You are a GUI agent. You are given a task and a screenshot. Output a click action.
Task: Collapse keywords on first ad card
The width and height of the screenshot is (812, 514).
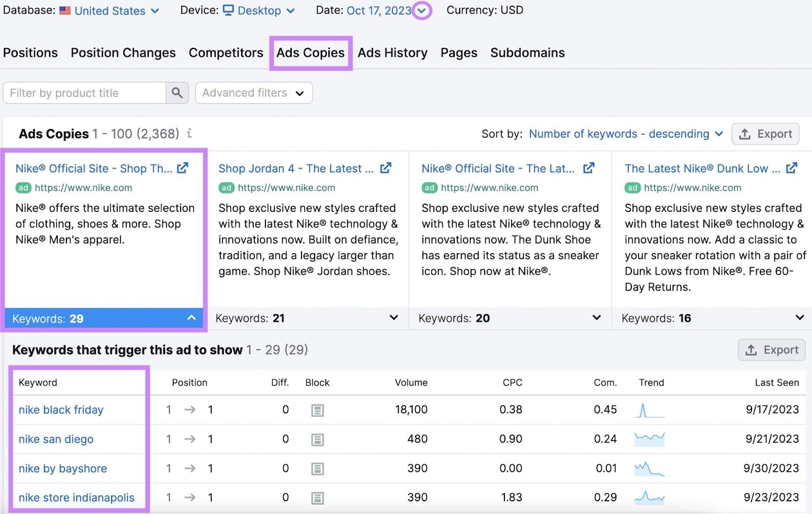(191, 318)
